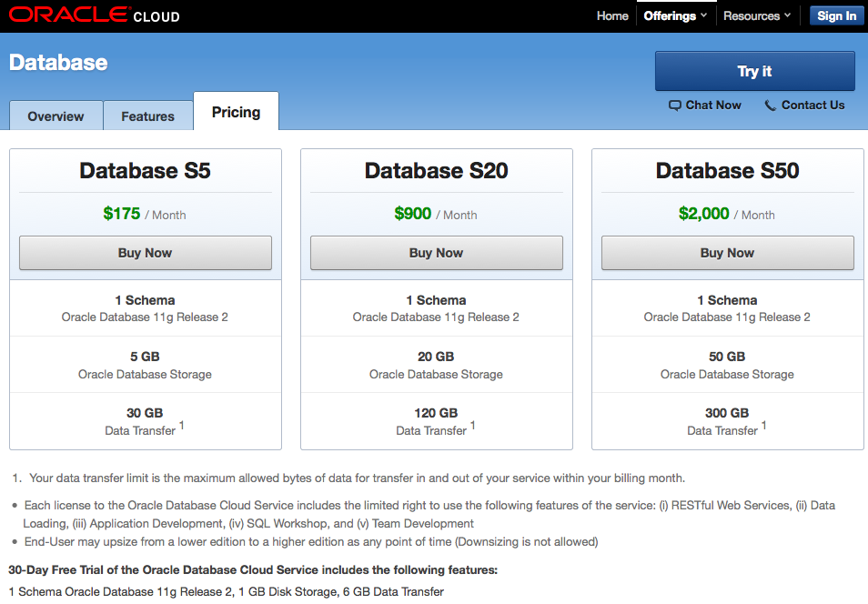Click the 5 GB storage value
The width and height of the screenshot is (868, 604).
click(145, 357)
